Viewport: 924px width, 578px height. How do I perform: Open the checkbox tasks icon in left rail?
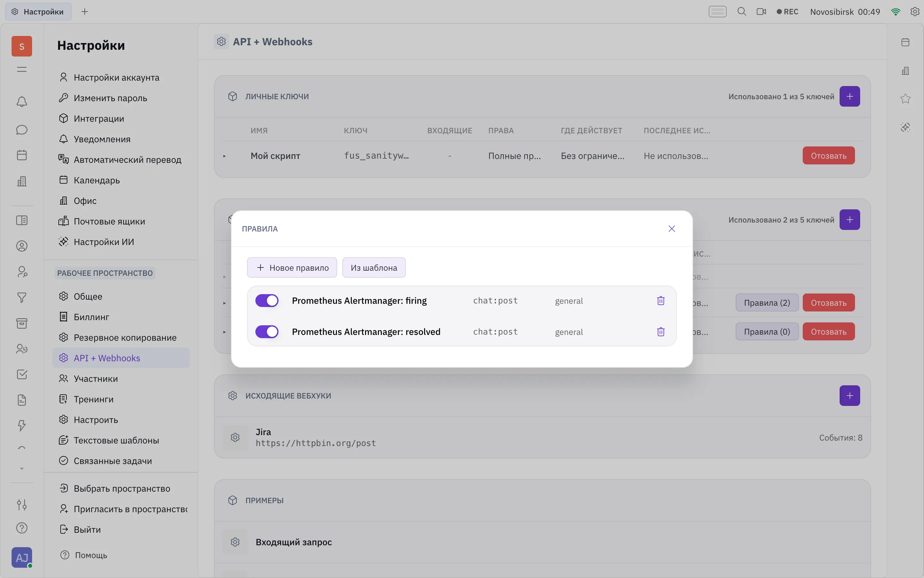[x=22, y=374]
